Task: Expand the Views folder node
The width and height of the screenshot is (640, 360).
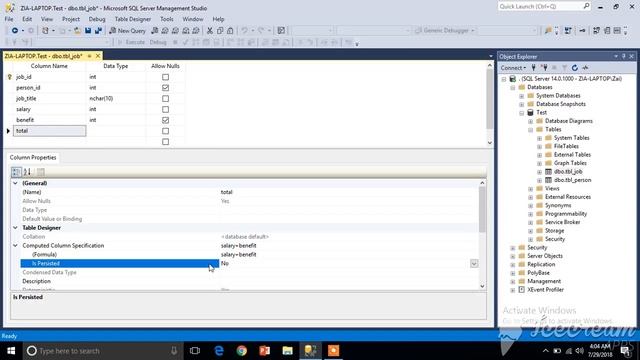Action: click(530, 189)
